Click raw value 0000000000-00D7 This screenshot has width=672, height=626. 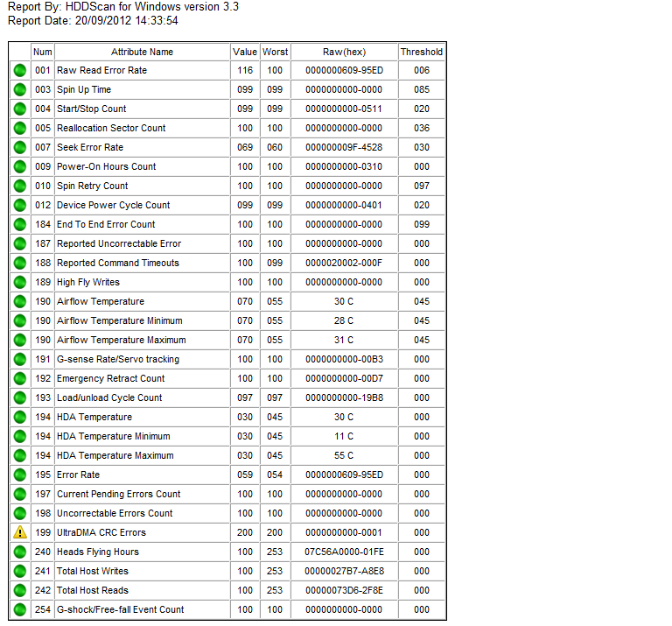(344, 378)
